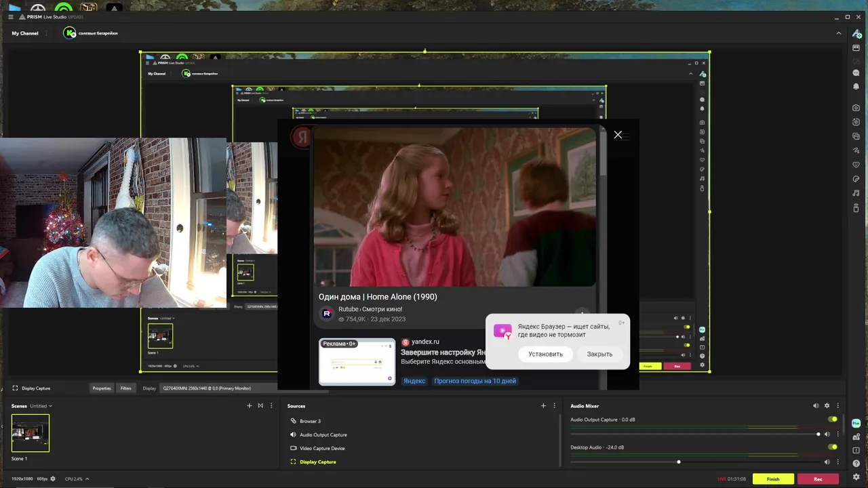Image resolution: width=868 pixels, height=488 pixels.
Task: Open Desktop Audio three-dot options
Action: 837,462
